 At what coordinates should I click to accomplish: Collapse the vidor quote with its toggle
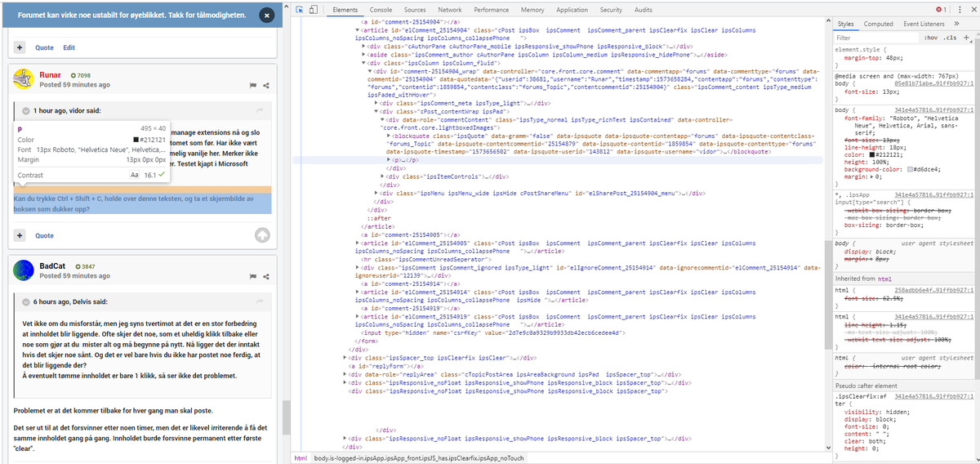[26, 110]
